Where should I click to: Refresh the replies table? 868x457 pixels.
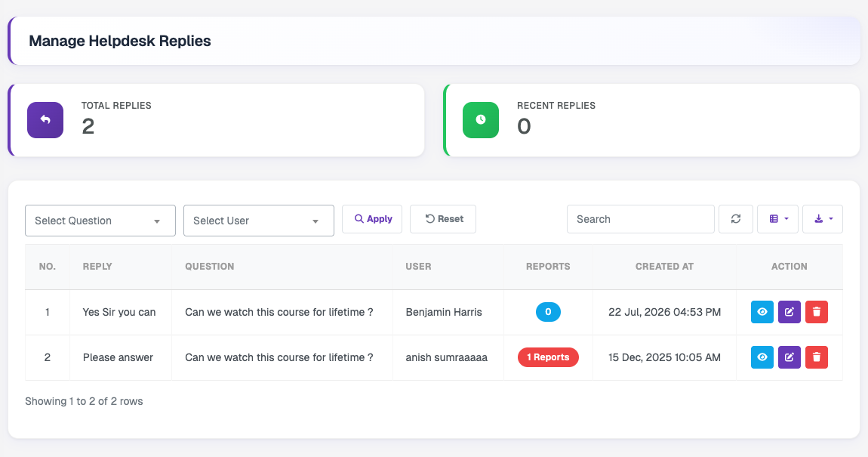(736, 219)
